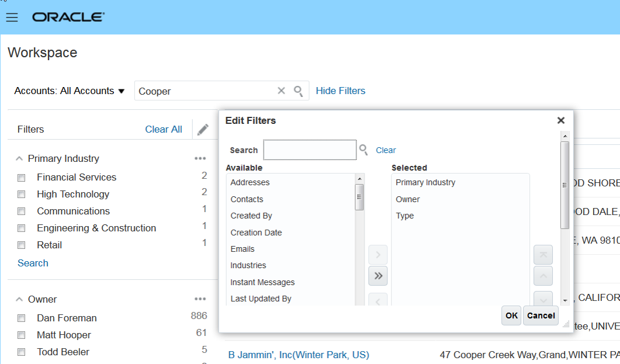Click the magnifier icon beside Cooper search

click(x=298, y=91)
